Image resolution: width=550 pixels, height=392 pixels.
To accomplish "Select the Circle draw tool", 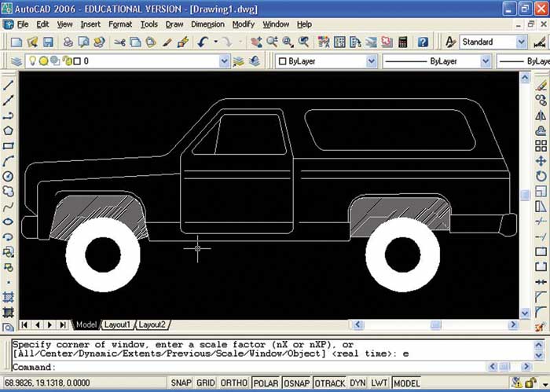I will pos(8,176).
